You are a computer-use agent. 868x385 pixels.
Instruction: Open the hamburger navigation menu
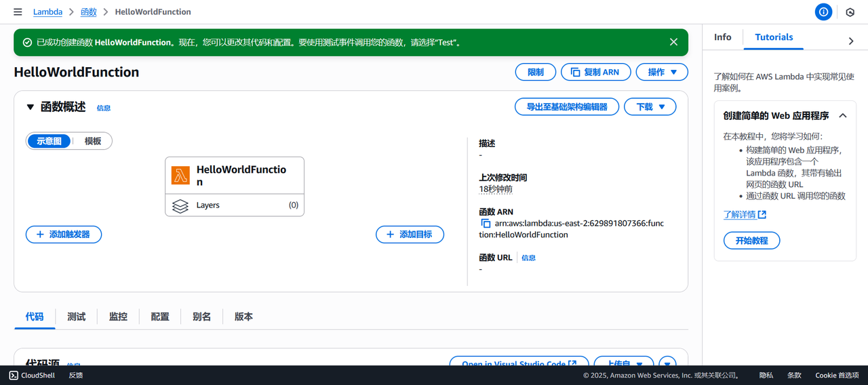click(x=18, y=12)
